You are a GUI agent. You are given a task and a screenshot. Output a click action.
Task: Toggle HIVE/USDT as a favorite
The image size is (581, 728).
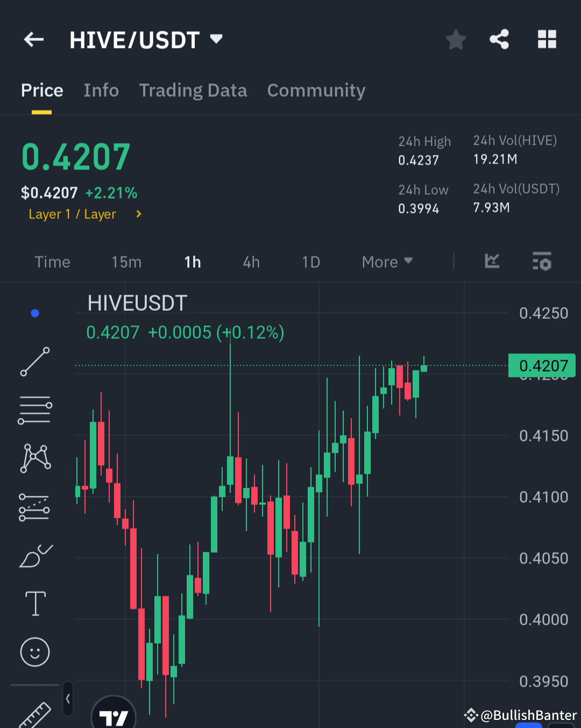456,39
